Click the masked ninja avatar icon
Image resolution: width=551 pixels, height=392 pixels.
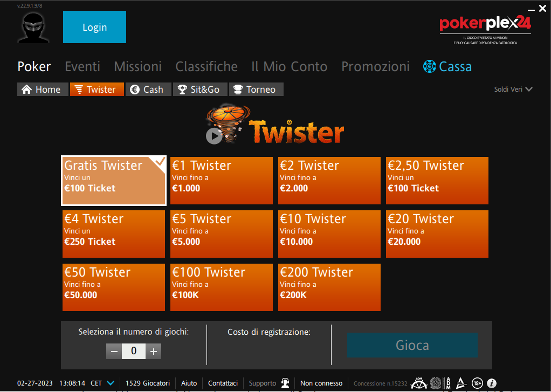[33, 27]
